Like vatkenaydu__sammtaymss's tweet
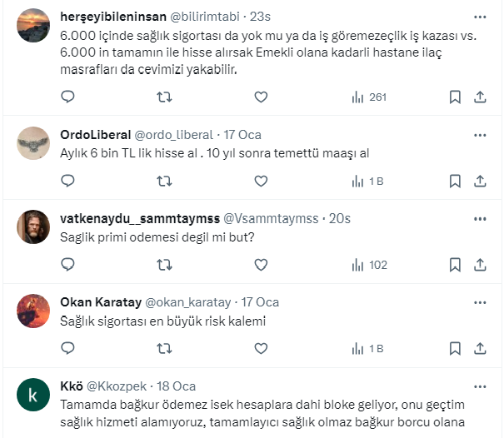This screenshot has height=438, width=504. 261,266
